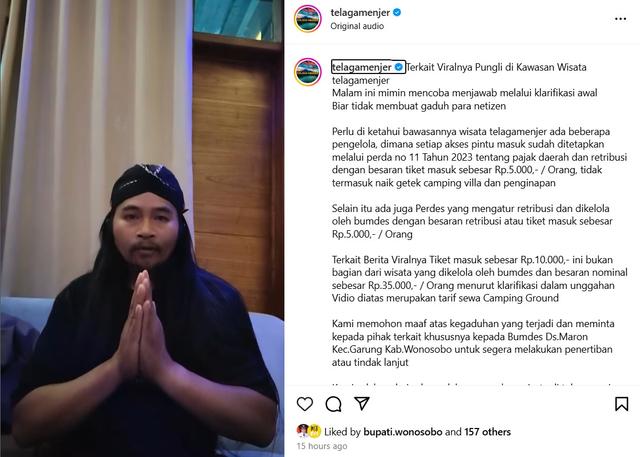Share the post with the paper plane icon
Image resolution: width=640 pixels, height=457 pixels.
362,403
